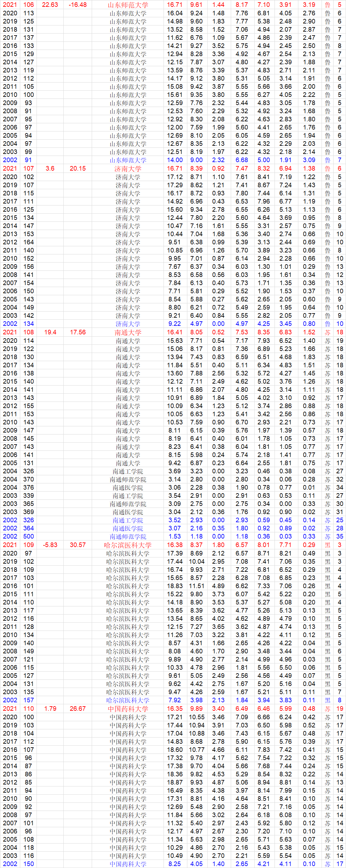
Task: Select value 10.94 in 中国药科大学 2019 row
Action: click(196, 725)
